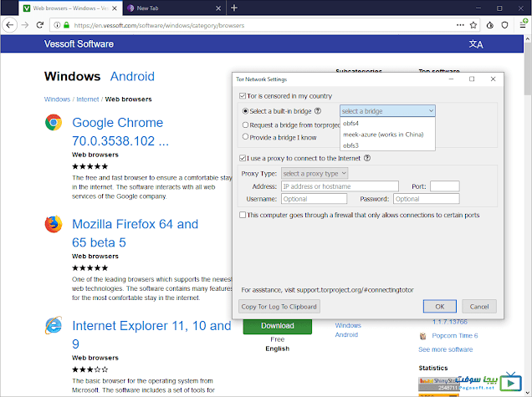Open the shield security level icon
Screen dimensions: 532x397
505,25
